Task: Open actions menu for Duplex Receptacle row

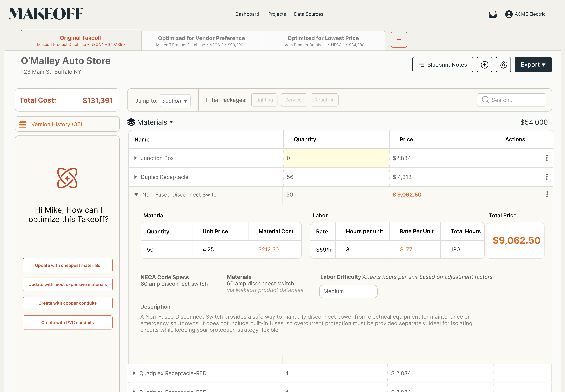Action: pyautogui.click(x=547, y=177)
